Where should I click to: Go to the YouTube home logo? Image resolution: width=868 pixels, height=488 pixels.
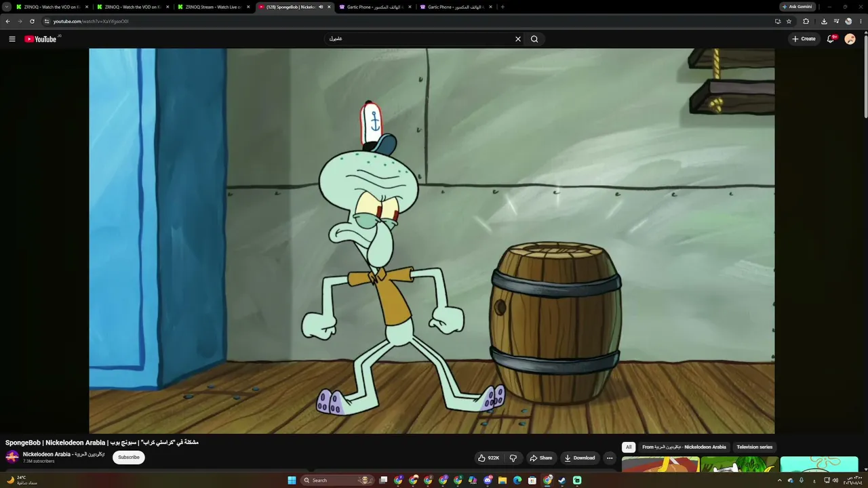click(x=41, y=39)
